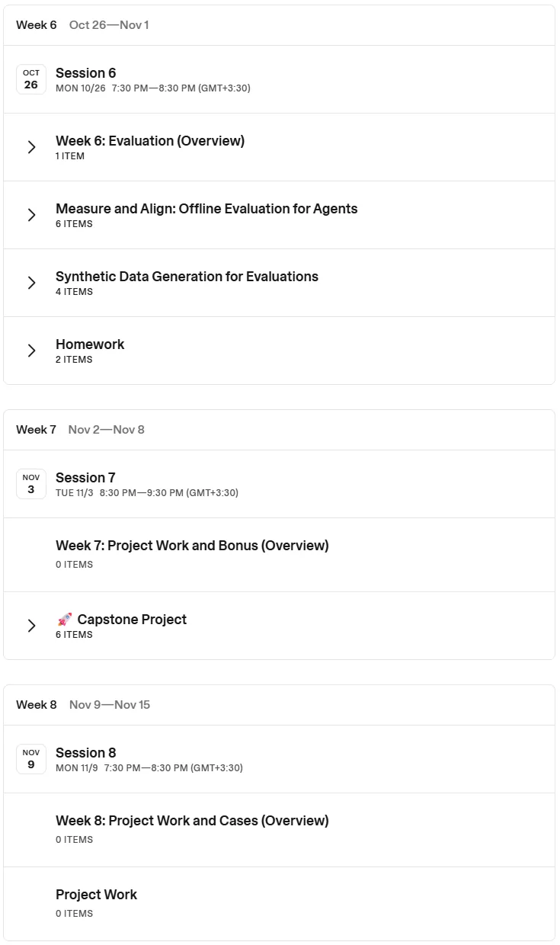Screen dimensions: 560x945
Task: Expand the Homework section chevron
Action: point(31,351)
